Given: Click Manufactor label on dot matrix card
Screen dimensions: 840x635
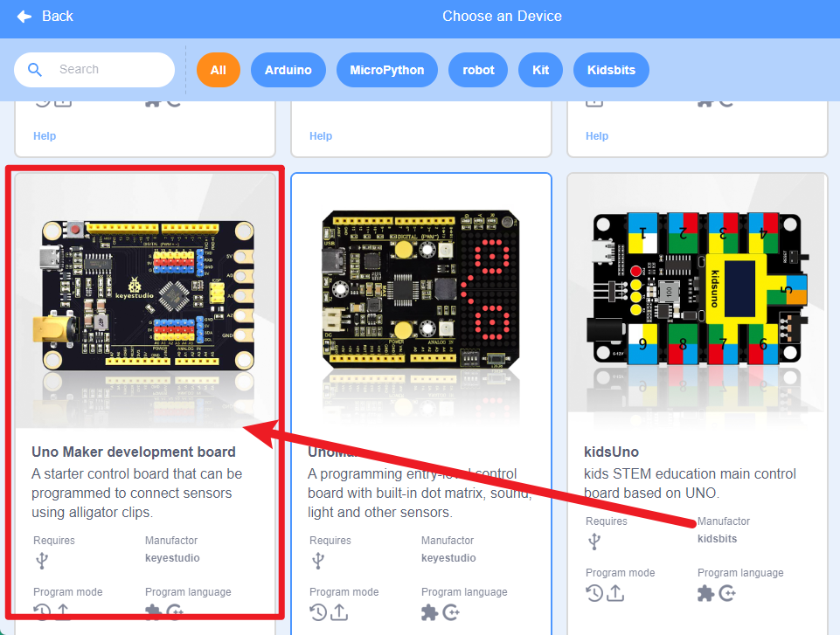Looking at the screenshot, I should click(x=448, y=541).
